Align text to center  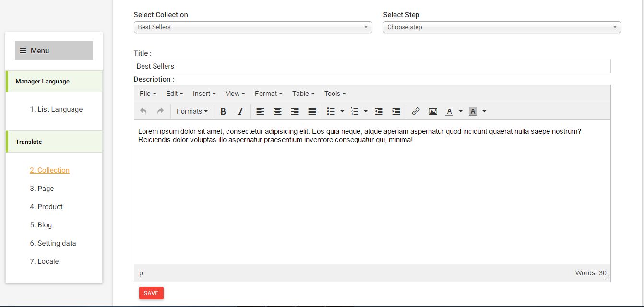(x=277, y=111)
